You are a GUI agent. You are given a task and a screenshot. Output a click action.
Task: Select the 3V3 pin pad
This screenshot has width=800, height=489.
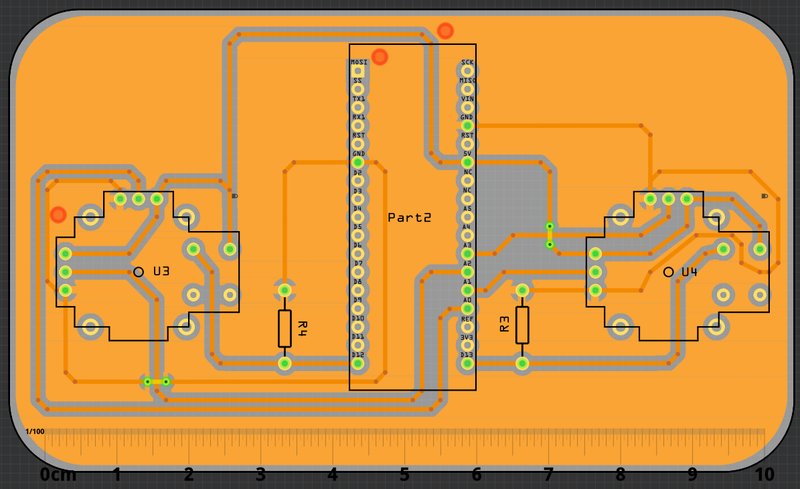[x=467, y=346]
